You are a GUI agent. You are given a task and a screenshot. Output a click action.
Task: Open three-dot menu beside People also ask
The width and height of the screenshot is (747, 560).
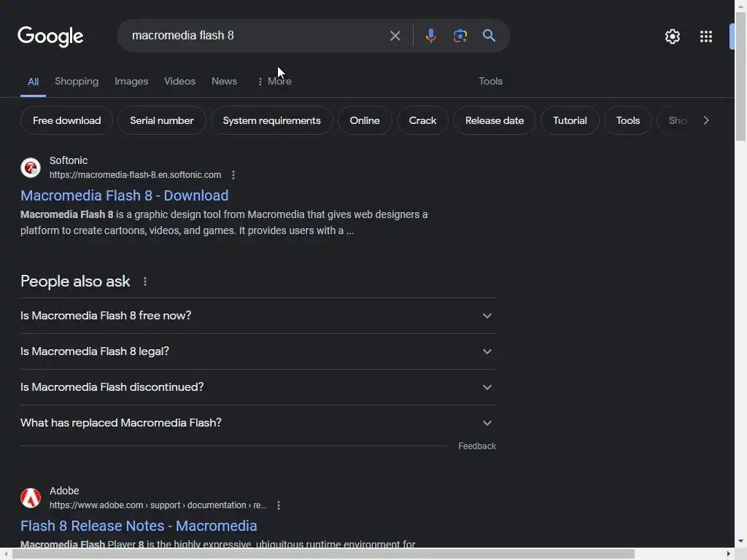click(x=145, y=281)
